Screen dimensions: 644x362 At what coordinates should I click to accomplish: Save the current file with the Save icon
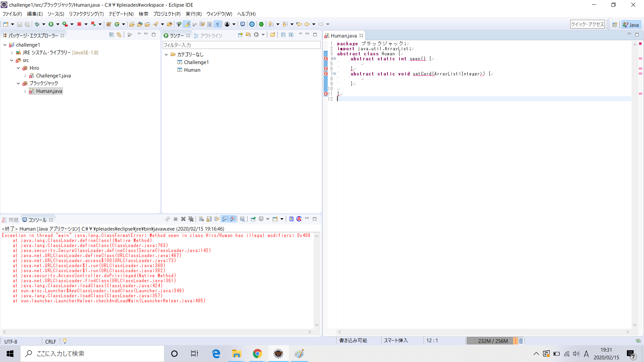click(19, 24)
